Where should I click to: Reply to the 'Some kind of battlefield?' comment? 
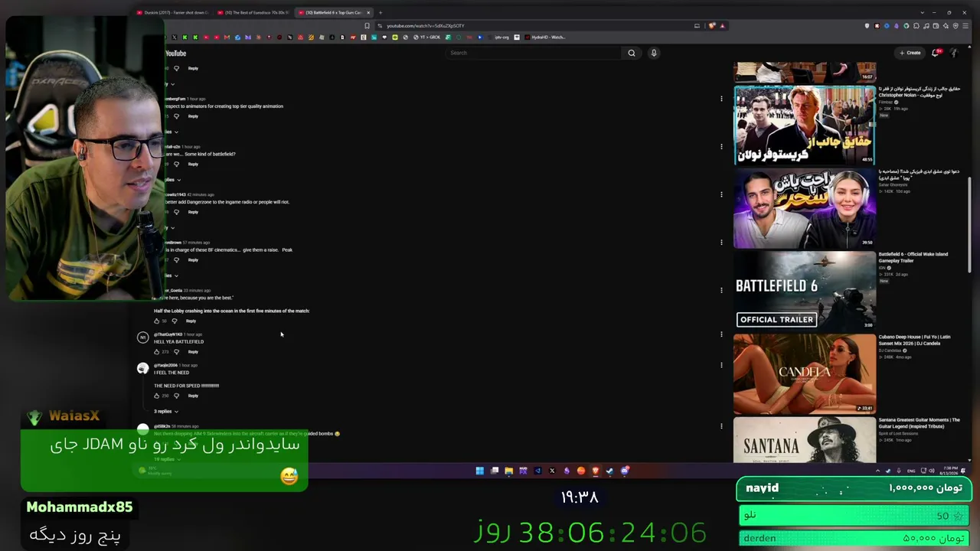193,164
